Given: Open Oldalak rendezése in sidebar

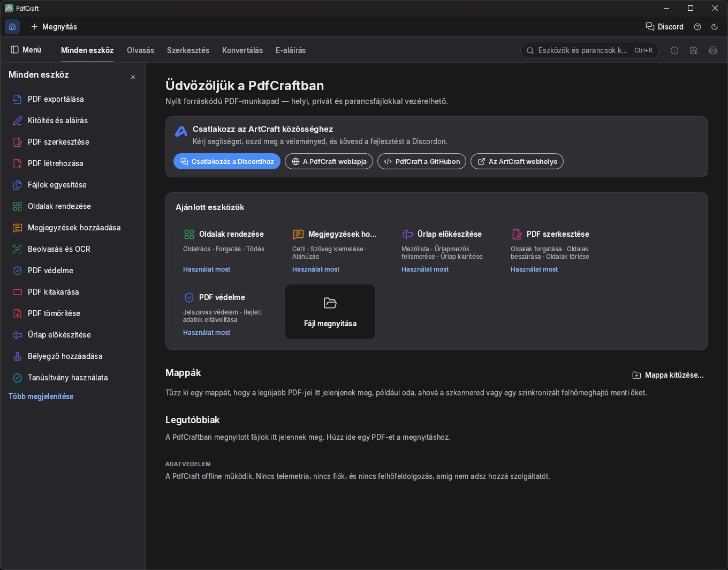Looking at the screenshot, I should tap(73, 206).
